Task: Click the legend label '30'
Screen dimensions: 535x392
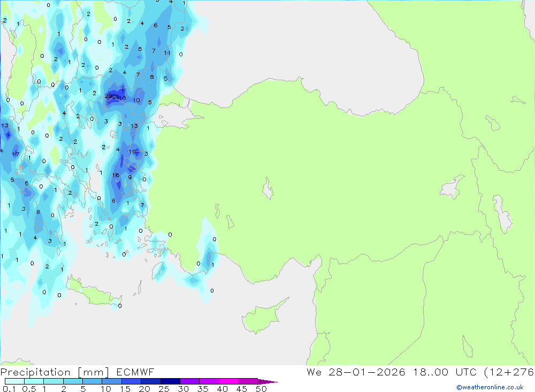Action: (183, 389)
